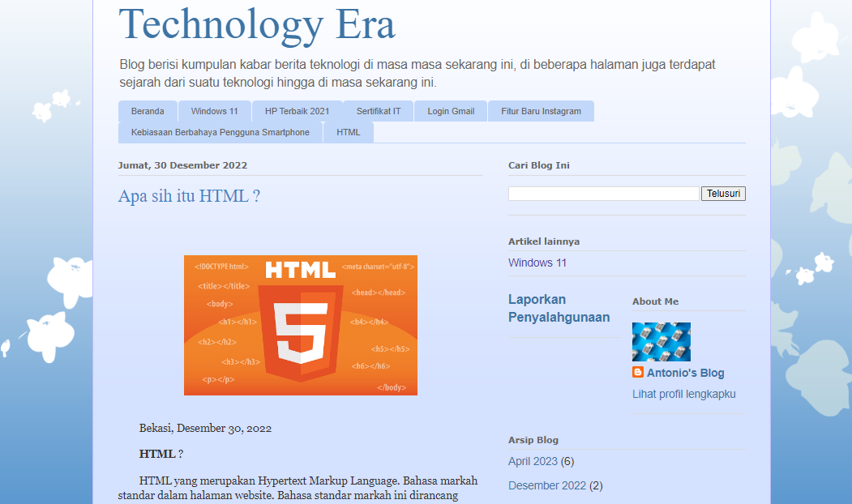Click the blog description under the title
The image size is (852, 504).
pos(417,73)
